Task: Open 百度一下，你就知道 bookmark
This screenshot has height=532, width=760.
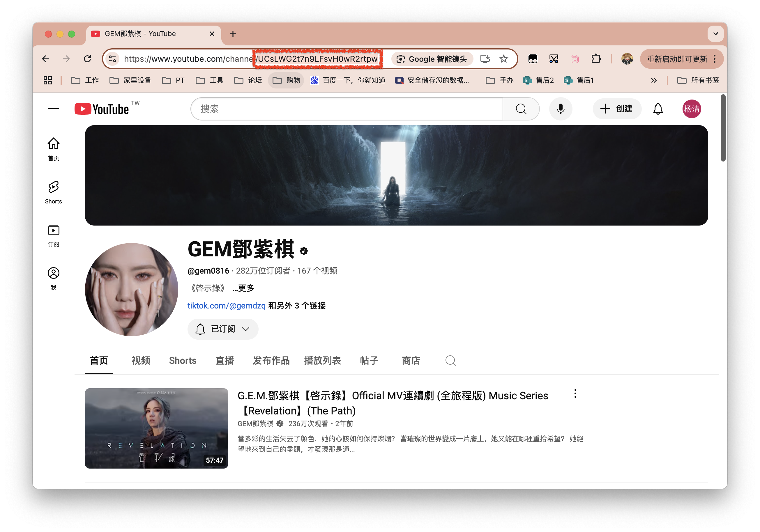Action: (348, 80)
